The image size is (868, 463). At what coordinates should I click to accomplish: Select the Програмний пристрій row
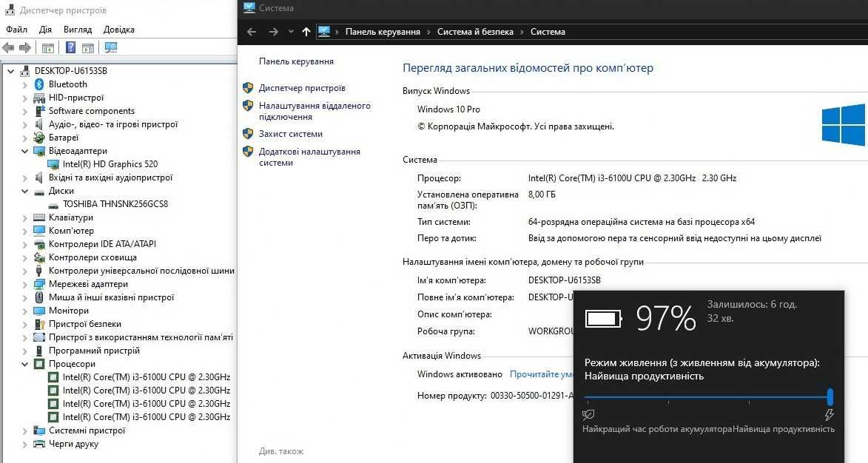[94, 351]
